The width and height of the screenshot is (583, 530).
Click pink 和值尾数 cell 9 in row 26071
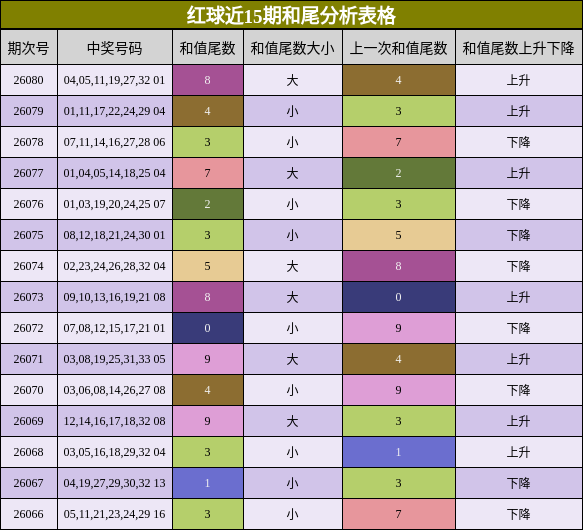coord(208,359)
